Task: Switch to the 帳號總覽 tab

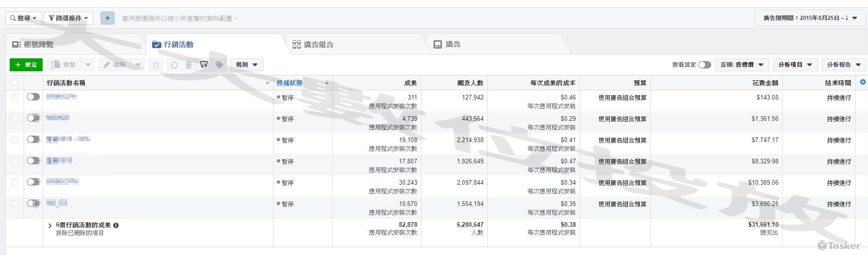Action: pos(33,44)
